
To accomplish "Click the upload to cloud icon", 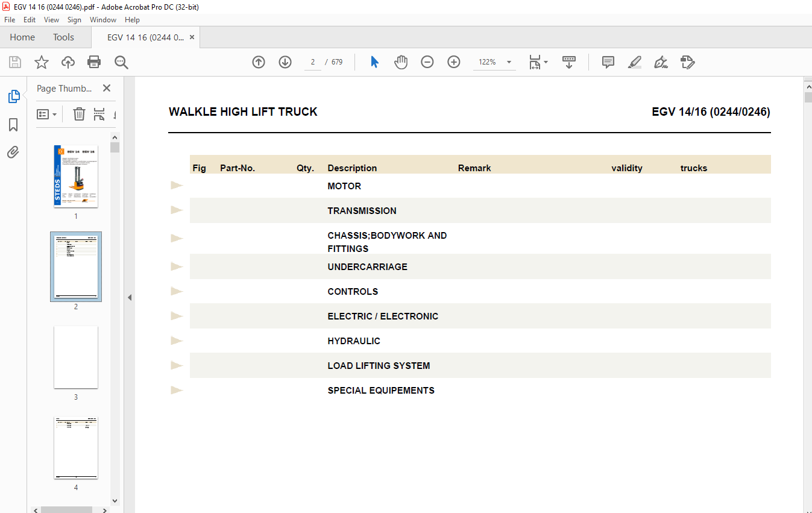I will tap(68, 62).
